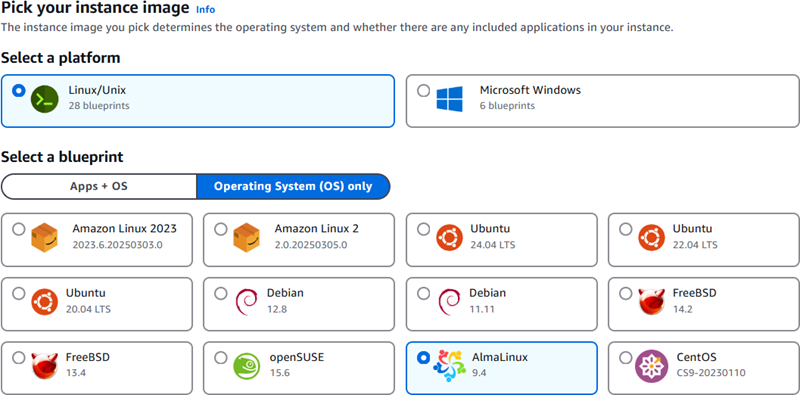Click the Ubuntu 20.04 LTS logo icon
Image resolution: width=800 pixels, height=395 pixels.
44,302
